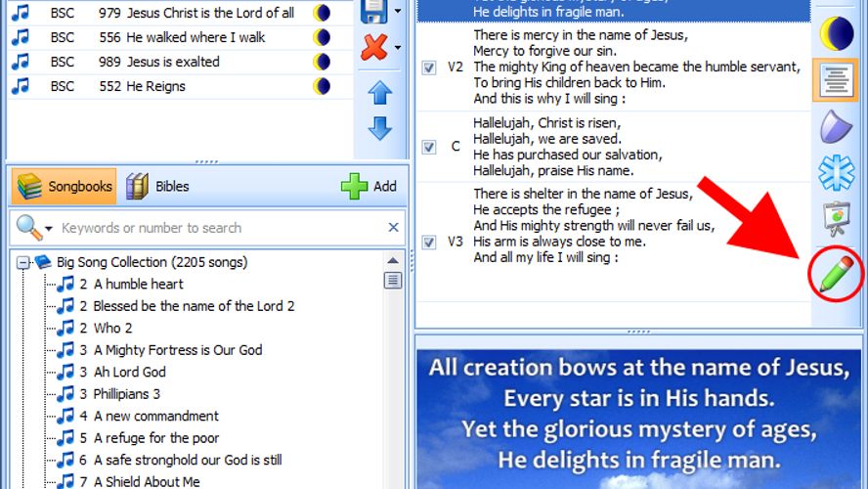Click the search magnifier icon
The width and height of the screenshot is (868, 489).
28,227
